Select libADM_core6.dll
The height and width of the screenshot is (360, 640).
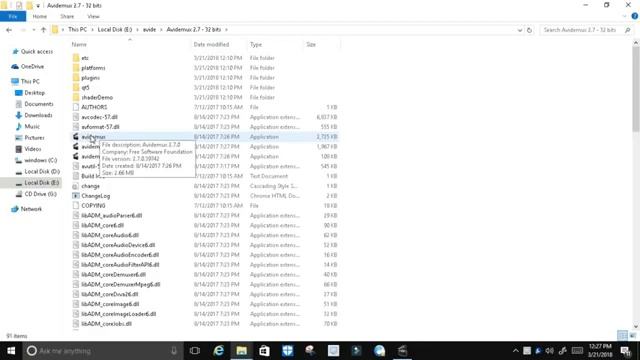point(102,225)
